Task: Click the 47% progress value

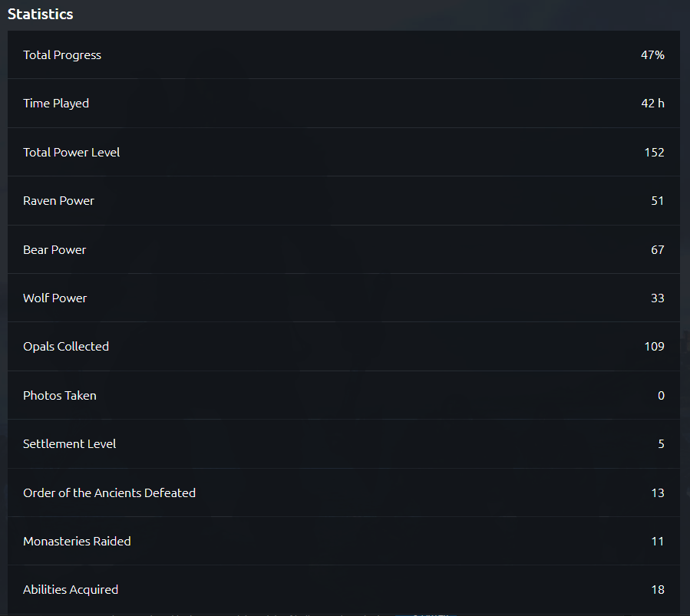Action: [x=652, y=55]
